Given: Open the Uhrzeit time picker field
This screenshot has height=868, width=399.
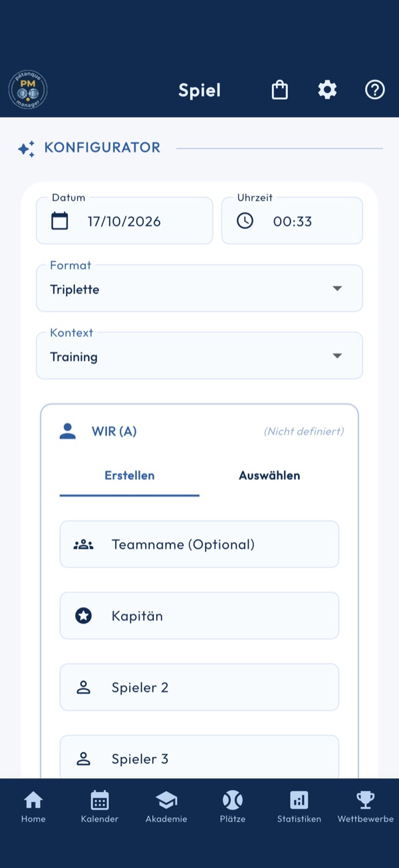Looking at the screenshot, I should coord(293,221).
